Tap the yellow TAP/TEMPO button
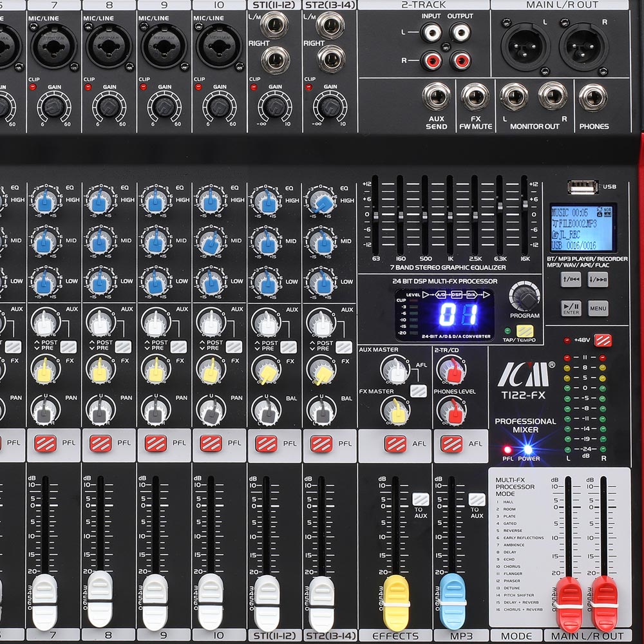This screenshot has width=644, height=644. click(524, 330)
